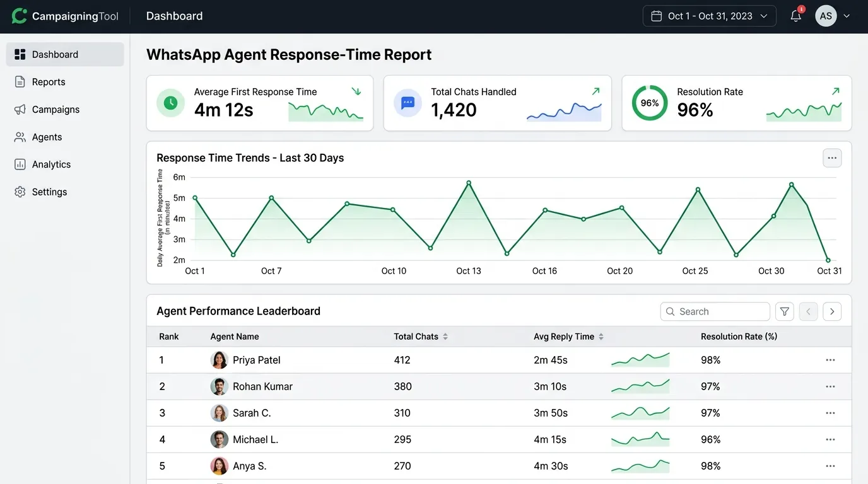This screenshot has width=868, height=484.
Task: Click the calendar icon in date range
Action: tap(656, 16)
